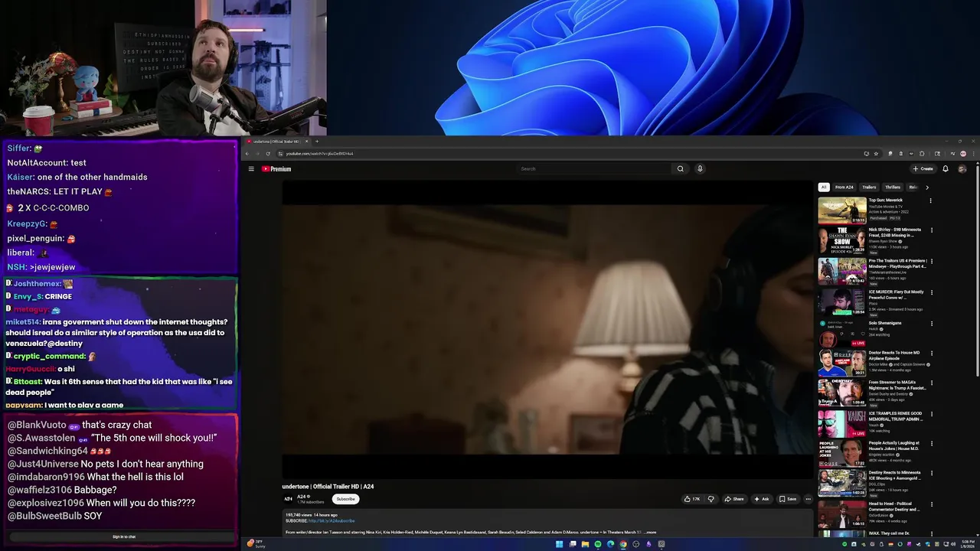Select the Thrillers filter chip
The width and height of the screenshot is (980, 551).
pyautogui.click(x=893, y=187)
